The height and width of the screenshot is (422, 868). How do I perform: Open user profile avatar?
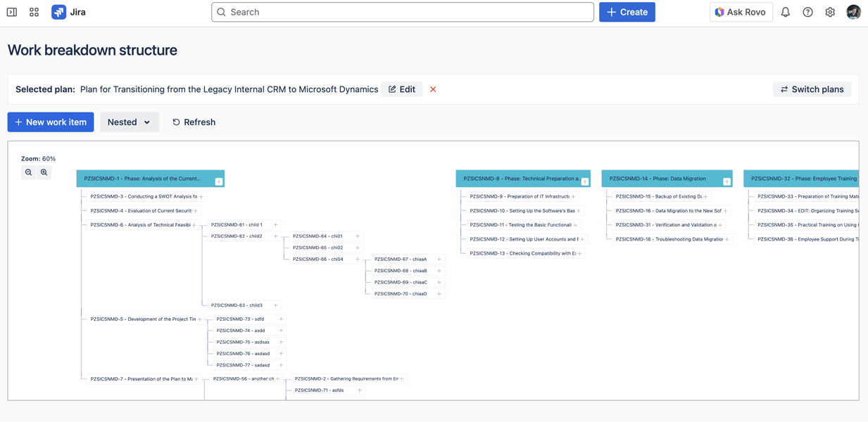pos(853,12)
